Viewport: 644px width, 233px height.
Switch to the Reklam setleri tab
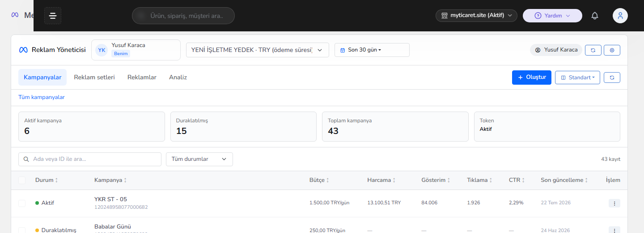(94, 77)
